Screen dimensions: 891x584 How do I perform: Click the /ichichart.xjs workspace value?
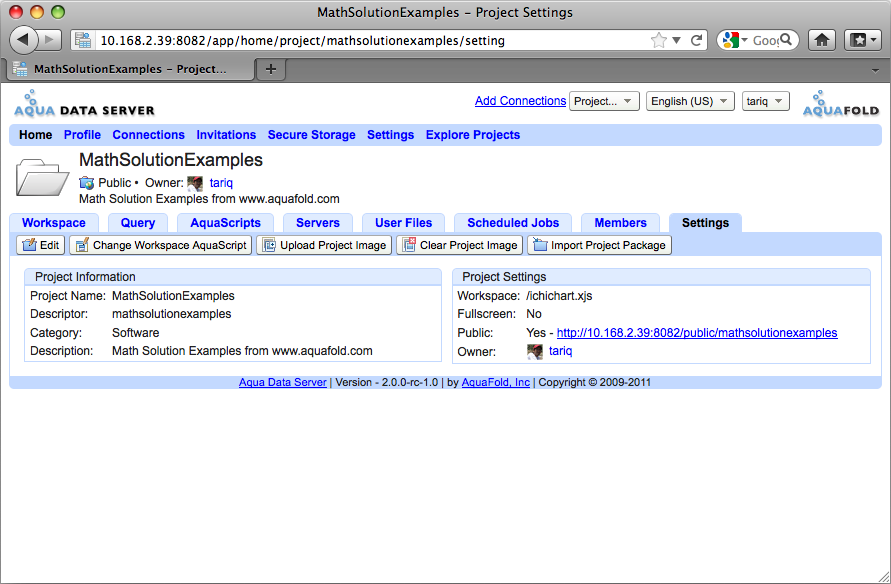coord(559,296)
